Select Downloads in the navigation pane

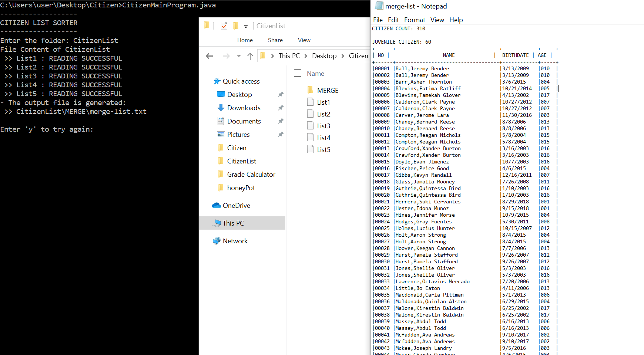point(244,108)
